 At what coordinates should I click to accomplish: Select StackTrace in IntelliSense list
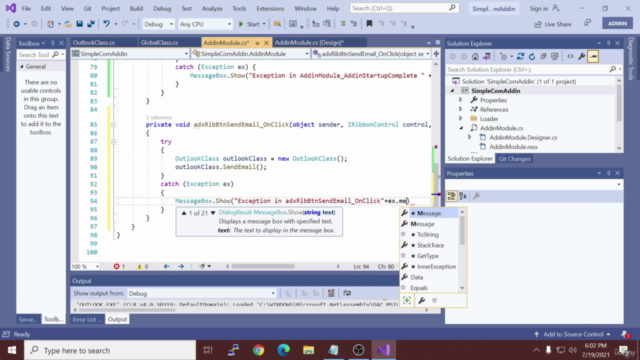pos(429,245)
